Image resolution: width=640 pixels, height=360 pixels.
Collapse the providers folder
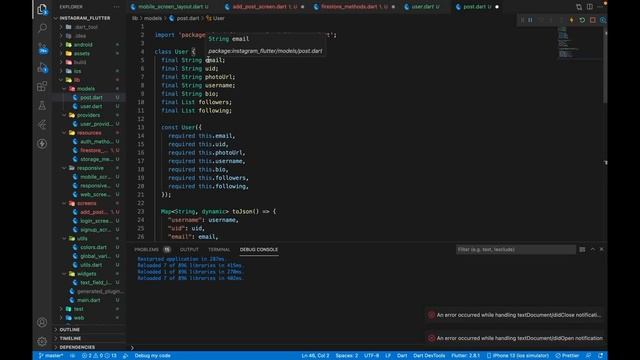click(x=88, y=115)
